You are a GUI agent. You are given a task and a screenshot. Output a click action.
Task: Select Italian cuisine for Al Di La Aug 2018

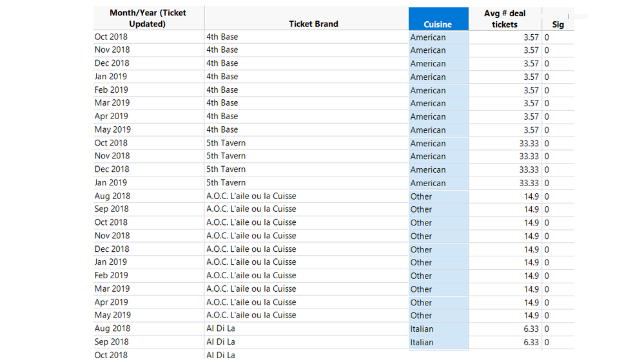coord(422,329)
